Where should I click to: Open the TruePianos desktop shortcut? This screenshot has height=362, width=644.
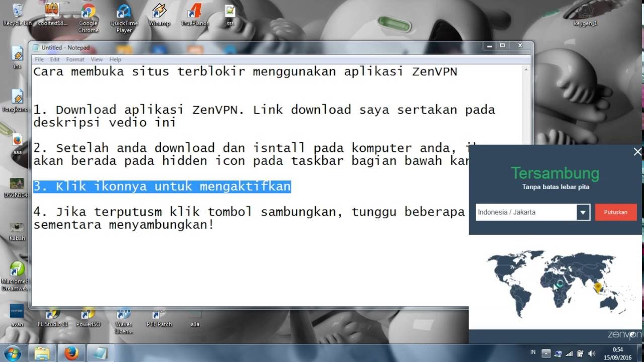pos(195,14)
